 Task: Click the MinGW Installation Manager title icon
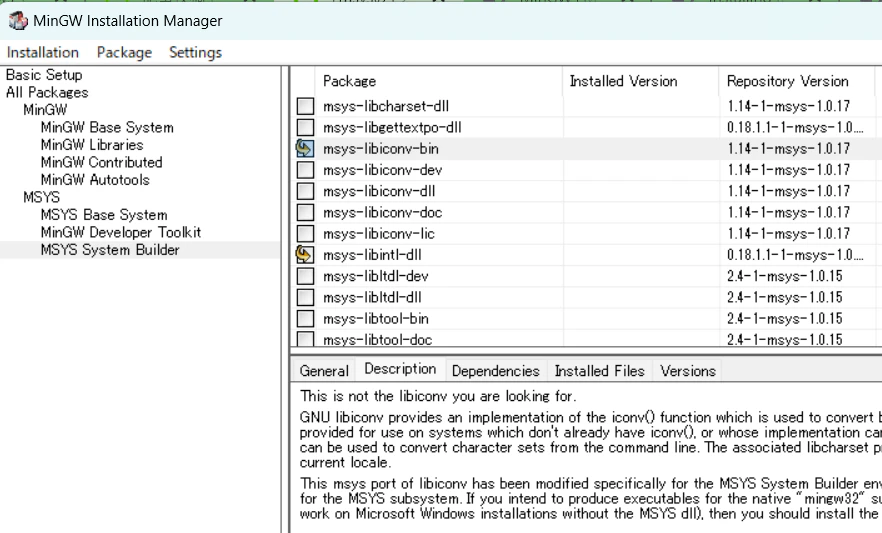tap(17, 20)
